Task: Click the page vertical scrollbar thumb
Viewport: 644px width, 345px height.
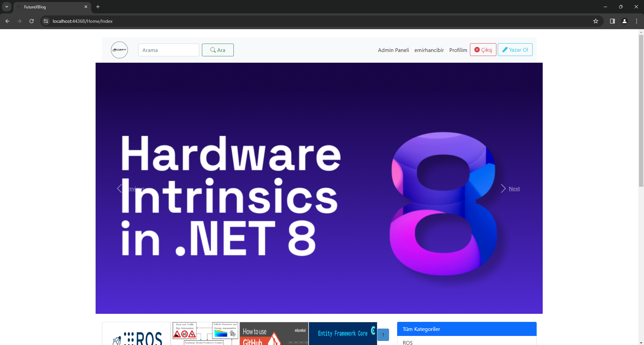Action: [x=641, y=111]
